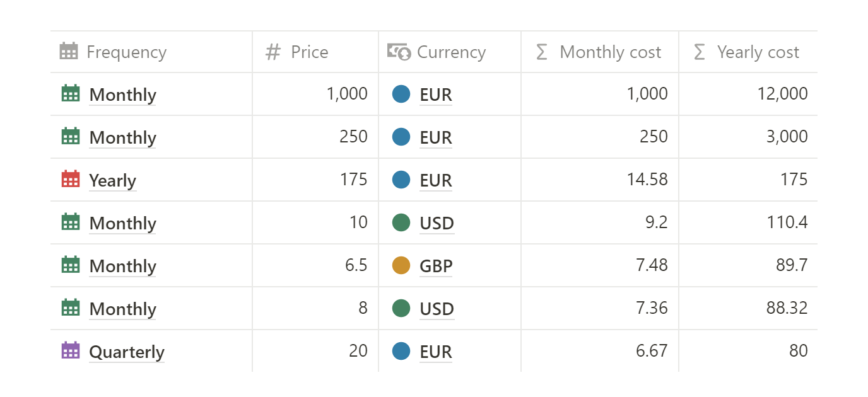The image size is (868, 397).
Task: Open the Yearly tag link in the third row
Action: 112,180
